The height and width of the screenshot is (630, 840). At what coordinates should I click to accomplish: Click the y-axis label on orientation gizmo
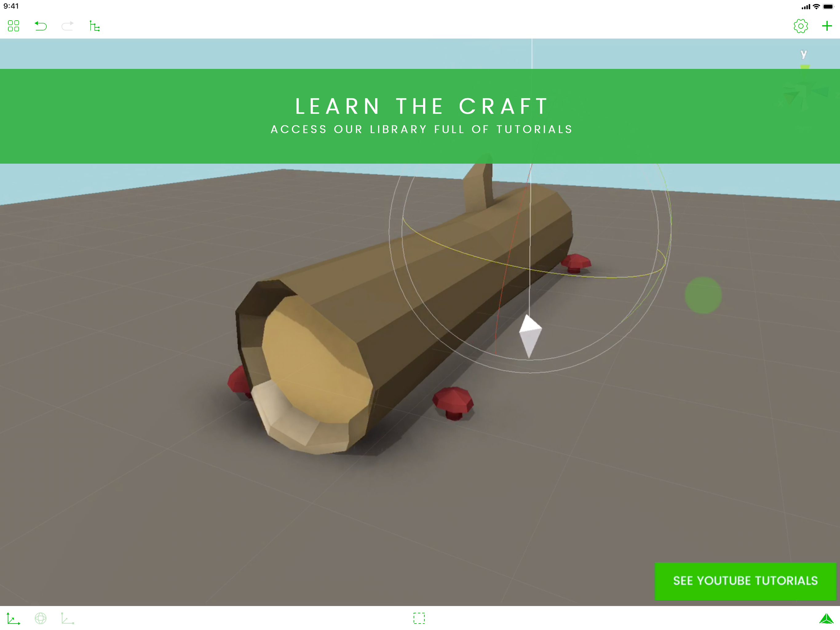pyautogui.click(x=803, y=54)
